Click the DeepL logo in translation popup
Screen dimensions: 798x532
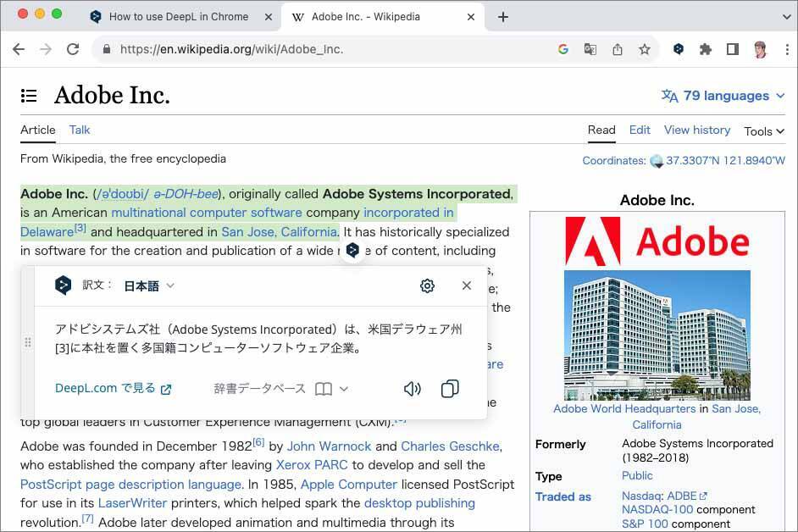pos(63,285)
